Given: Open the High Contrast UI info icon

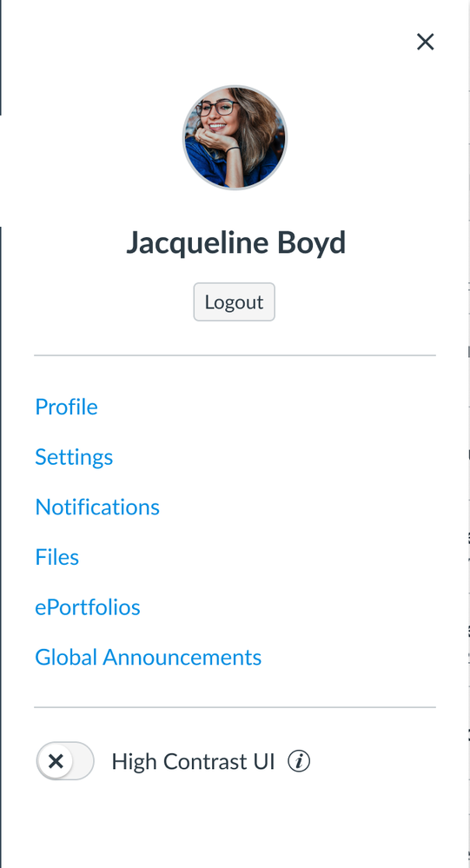Looking at the screenshot, I should coord(299,761).
